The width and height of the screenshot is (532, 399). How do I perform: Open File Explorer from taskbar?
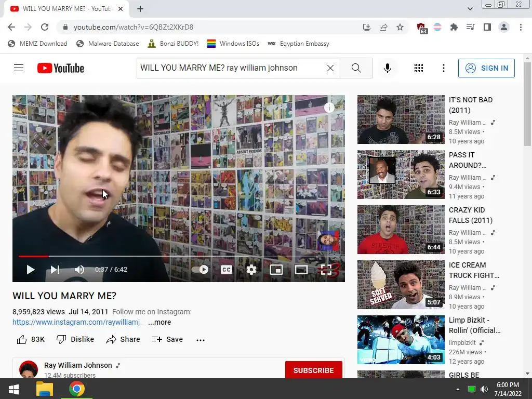tap(45, 389)
